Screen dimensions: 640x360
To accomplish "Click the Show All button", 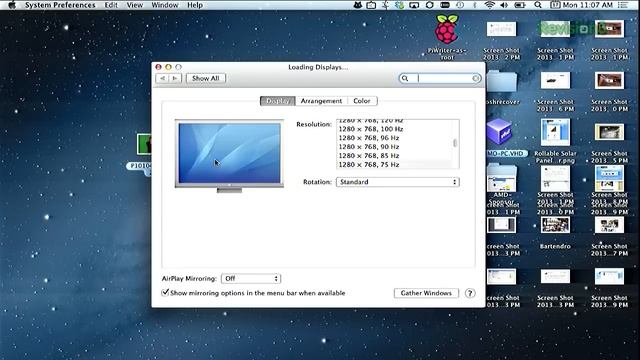I will point(206,78).
